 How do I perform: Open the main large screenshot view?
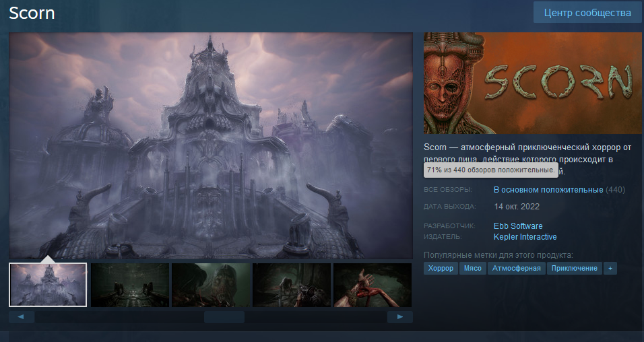coord(211,145)
